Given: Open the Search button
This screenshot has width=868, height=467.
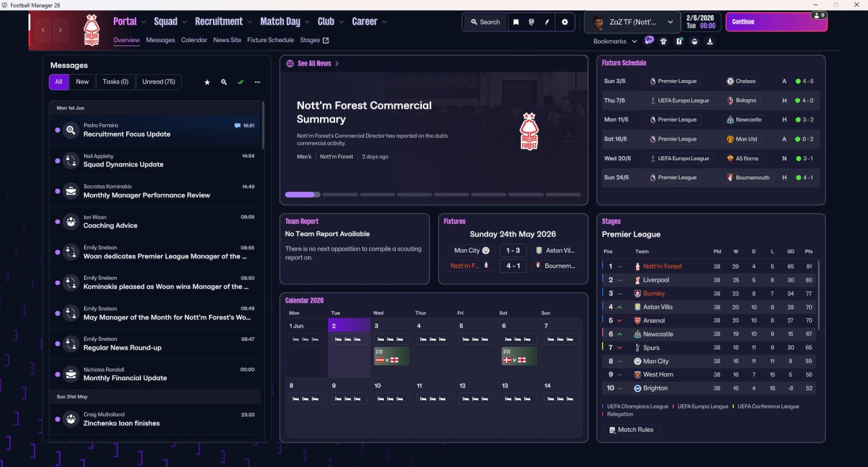Looking at the screenshot, I should (485, 22).
